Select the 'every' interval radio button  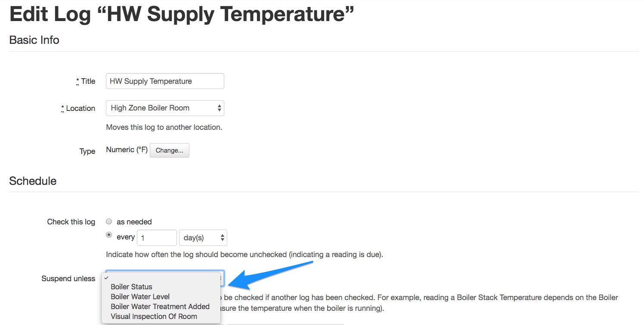tap(109, 235)
